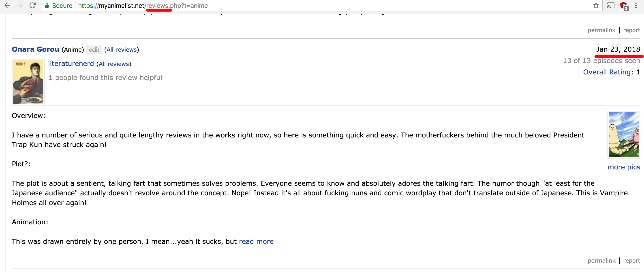The width and height of the screenshot is (644, 272).
Task: Click the Cast icon in the toolbar
Action: point(610,6)
